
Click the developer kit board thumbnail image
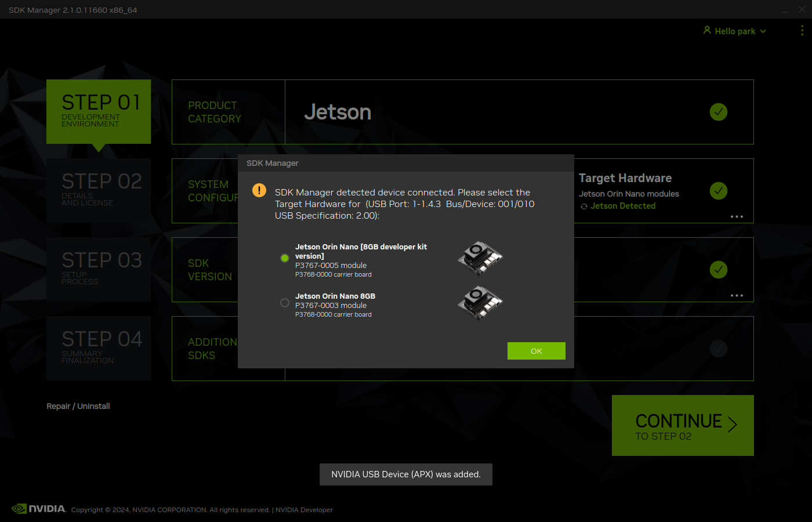pyautogui.click(x=480, y=258)
